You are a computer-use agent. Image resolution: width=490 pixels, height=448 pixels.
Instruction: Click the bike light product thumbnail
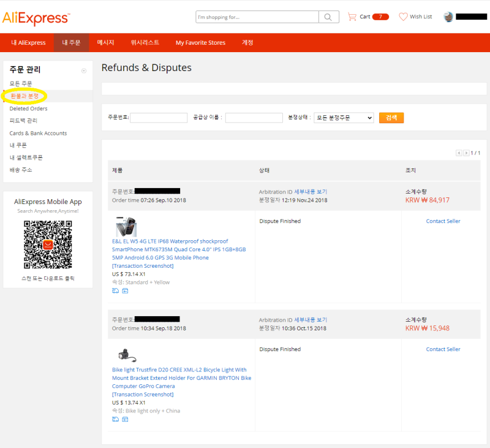click(127, 355)
